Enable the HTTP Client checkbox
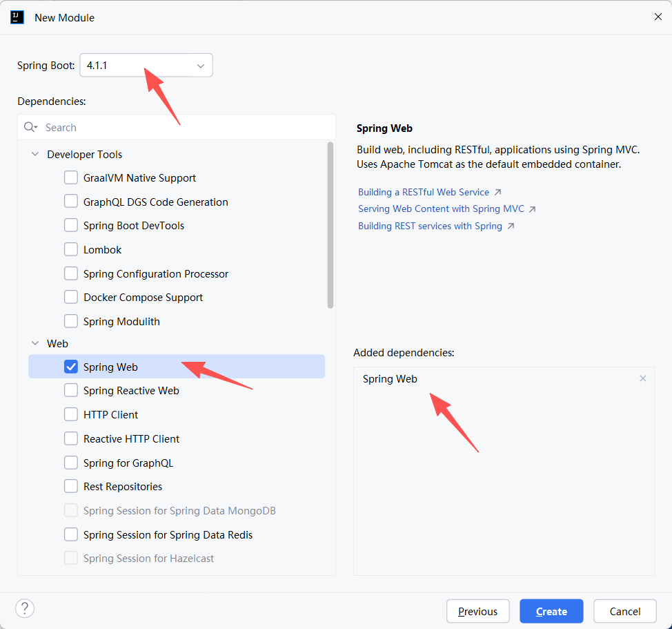The height and width of the screenshot is (629, 672). [x=70, y=414]
